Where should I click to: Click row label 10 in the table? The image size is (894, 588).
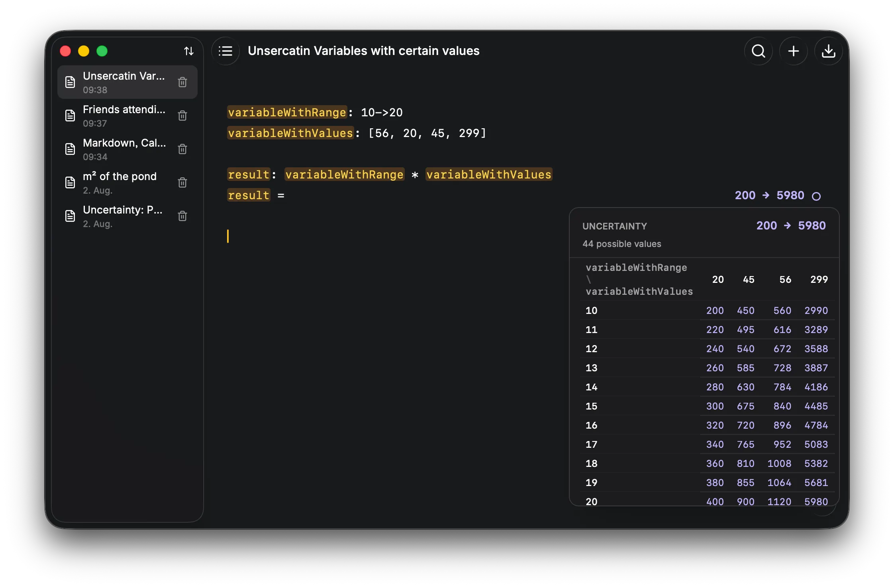click(x=591, y=311)
